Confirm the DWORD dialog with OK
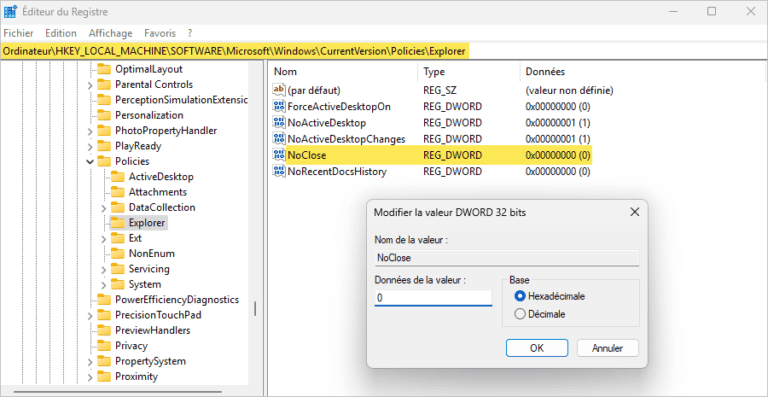The width and height of the screenshot is (768, 397). point(537,348)
